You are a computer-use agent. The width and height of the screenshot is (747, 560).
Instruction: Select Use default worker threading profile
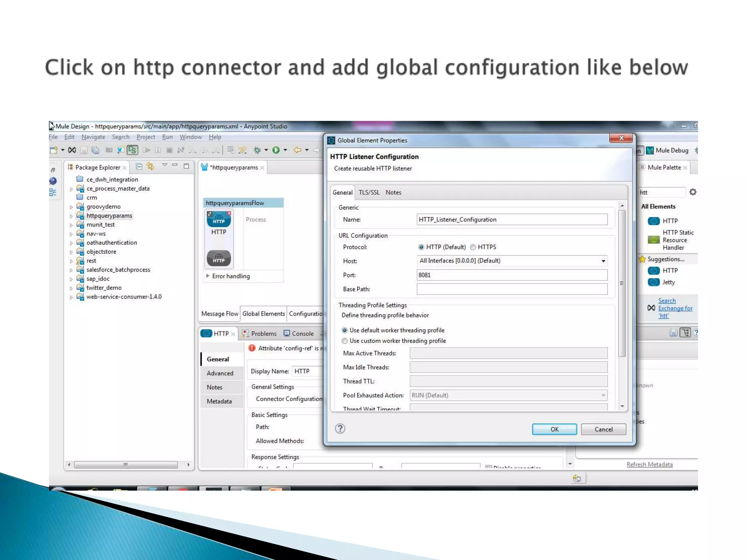tap(345, 330)
